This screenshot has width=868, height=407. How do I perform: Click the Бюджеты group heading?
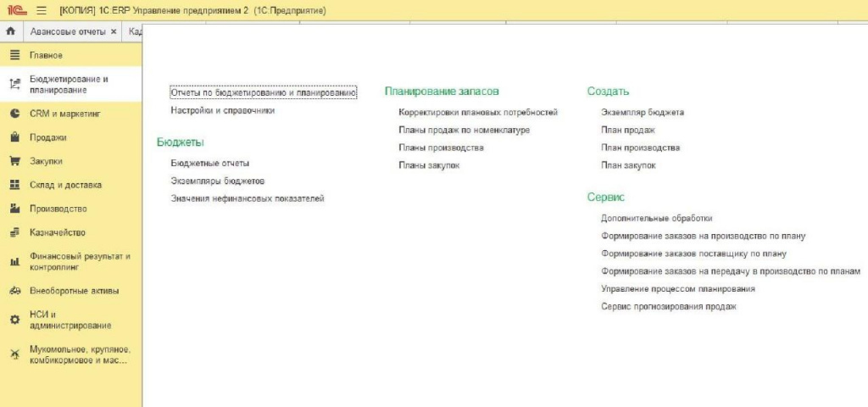tap(181, 142)
